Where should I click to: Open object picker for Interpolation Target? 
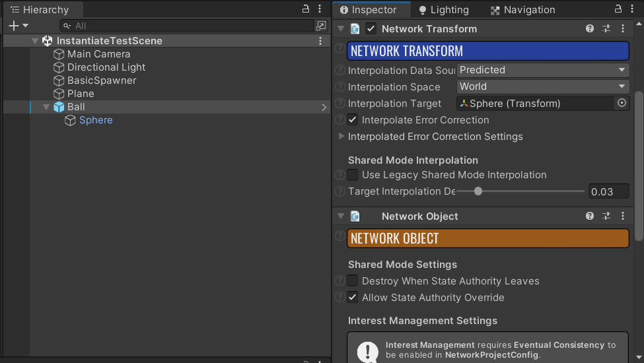(622, 103)
